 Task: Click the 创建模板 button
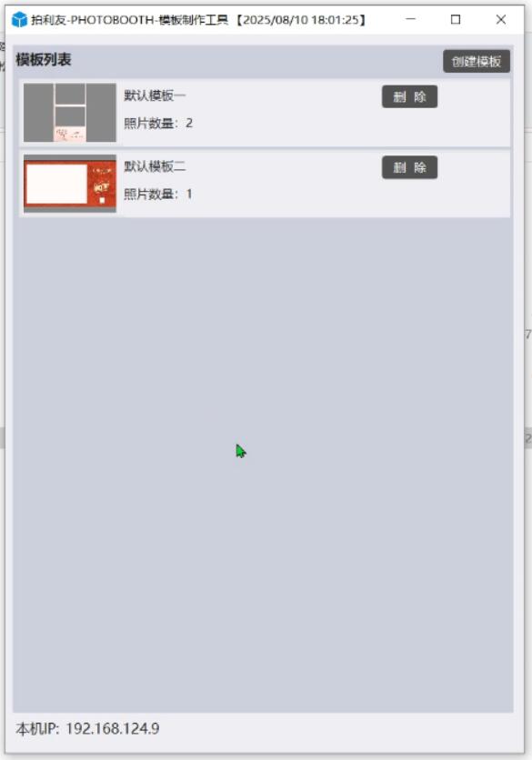[477, 61]
